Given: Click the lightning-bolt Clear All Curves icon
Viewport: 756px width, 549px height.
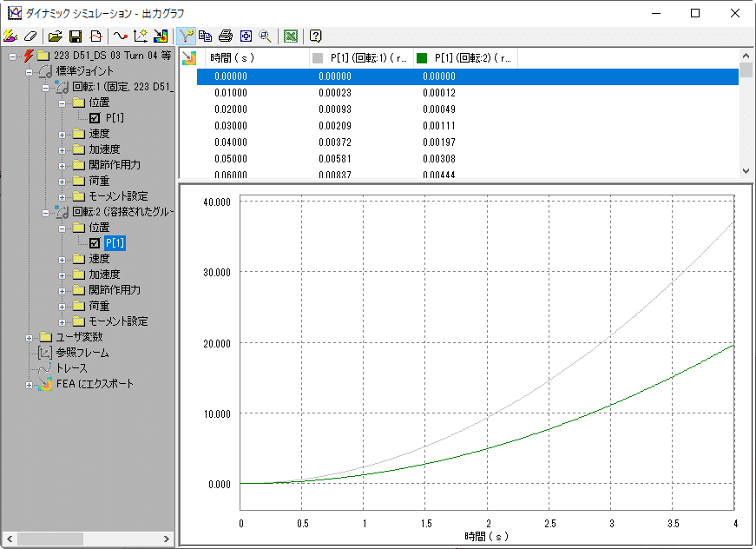Looking at the screenshot, I should (x=10, y=36).
